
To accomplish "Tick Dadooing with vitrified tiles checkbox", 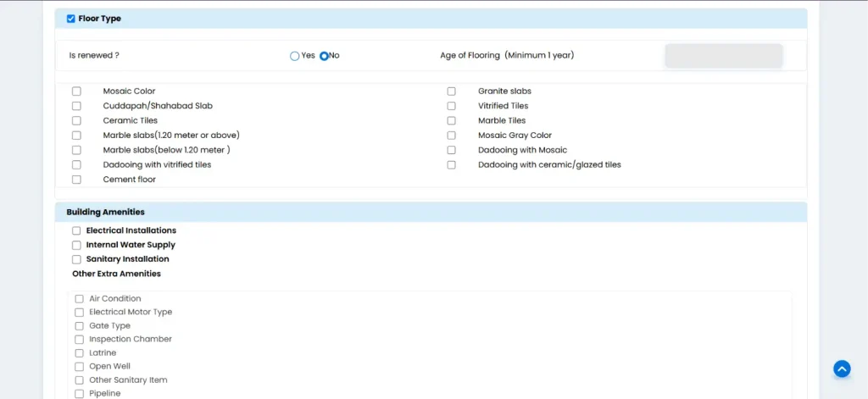I will point(76,165).
